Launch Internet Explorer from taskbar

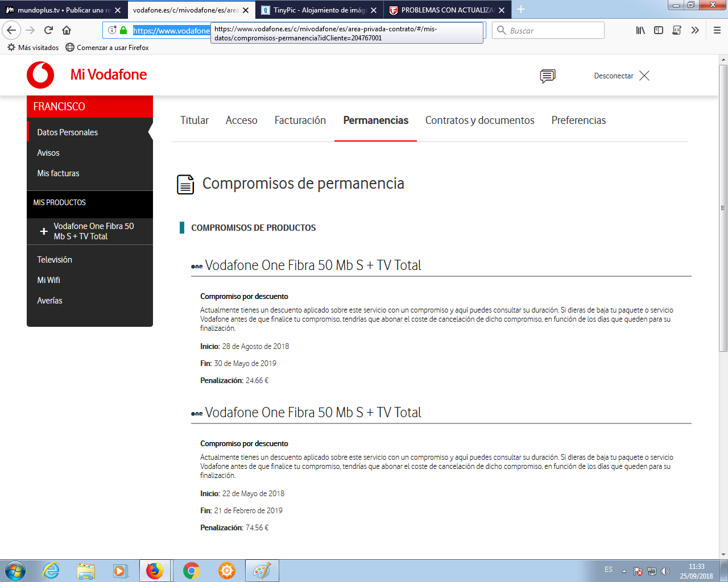(51, 571)
